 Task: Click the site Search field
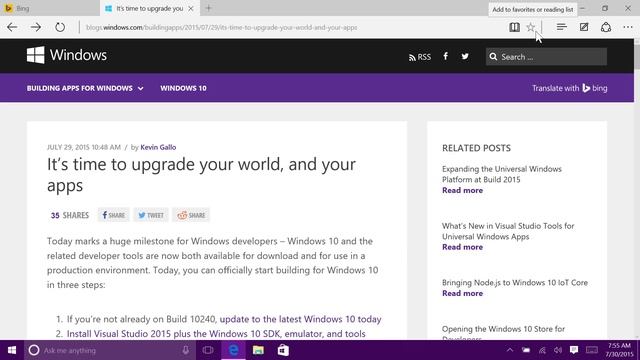click(x=546, y=57)
